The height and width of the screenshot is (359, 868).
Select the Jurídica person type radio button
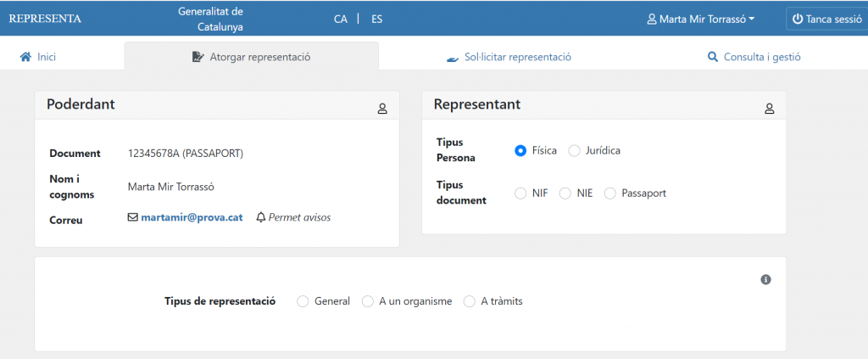click(575, 150)
